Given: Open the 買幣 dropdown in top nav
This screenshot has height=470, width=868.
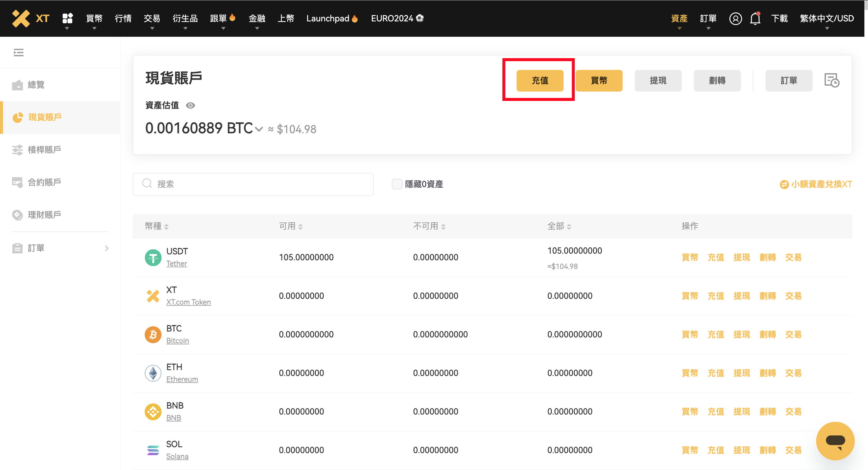Looking at the screenshot, I should click(94, 19).
